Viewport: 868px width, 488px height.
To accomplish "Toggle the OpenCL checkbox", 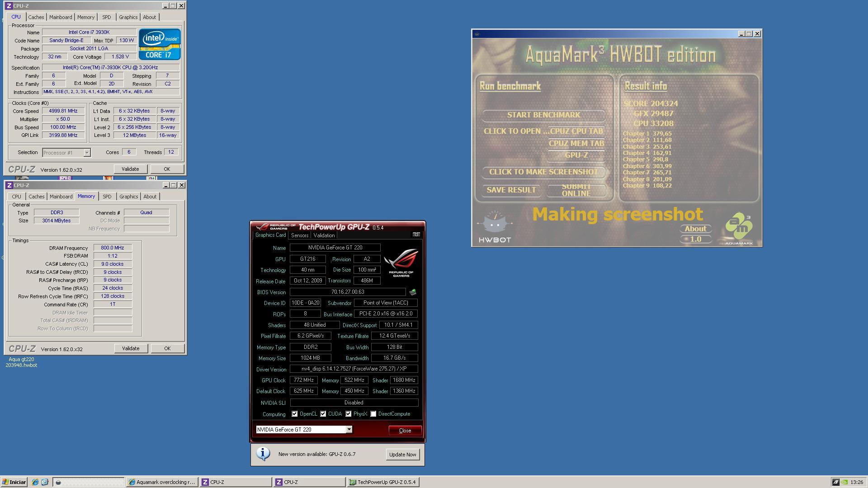I will (x=295, y=414).
